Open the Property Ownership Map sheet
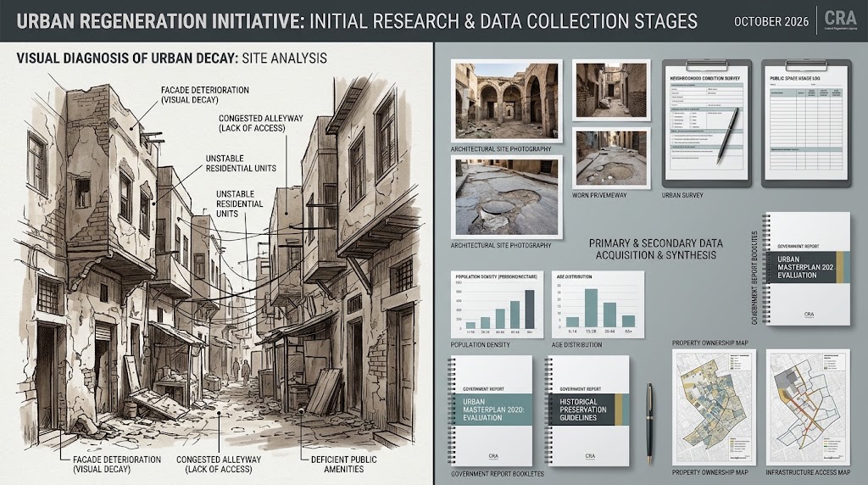868x485 pixels. tap(714, 407)
